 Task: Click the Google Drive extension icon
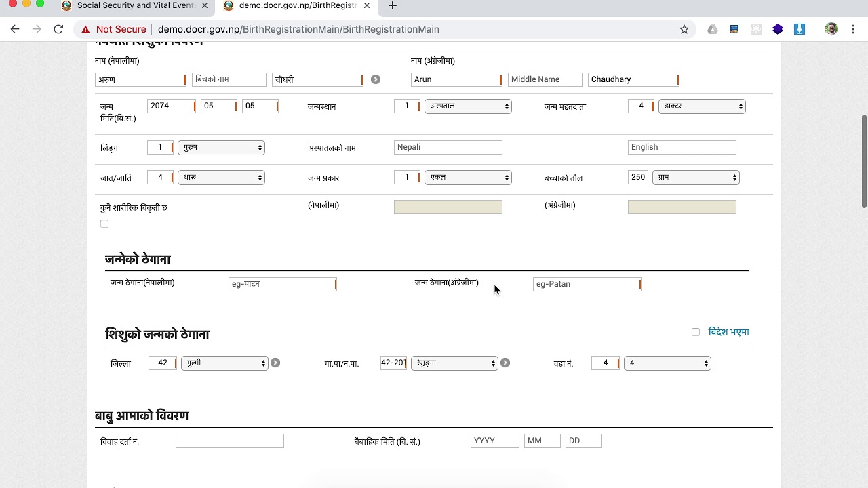[713, 29]
